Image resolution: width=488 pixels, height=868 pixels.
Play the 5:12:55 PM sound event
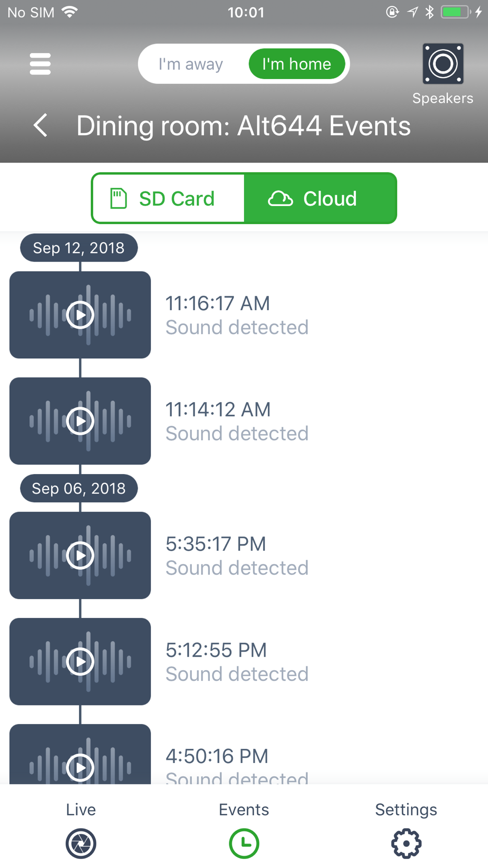click(x=80, y=661)
